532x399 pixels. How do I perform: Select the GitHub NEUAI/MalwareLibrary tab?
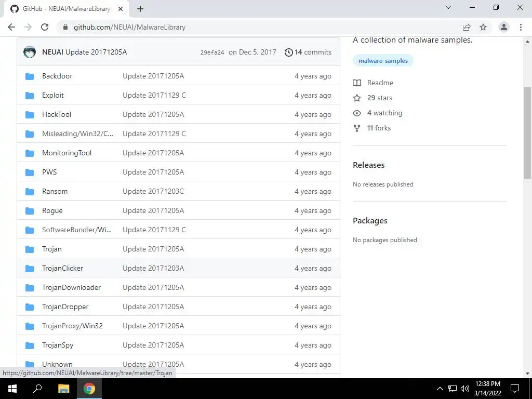pyautogui.click(x=66, y=9)
